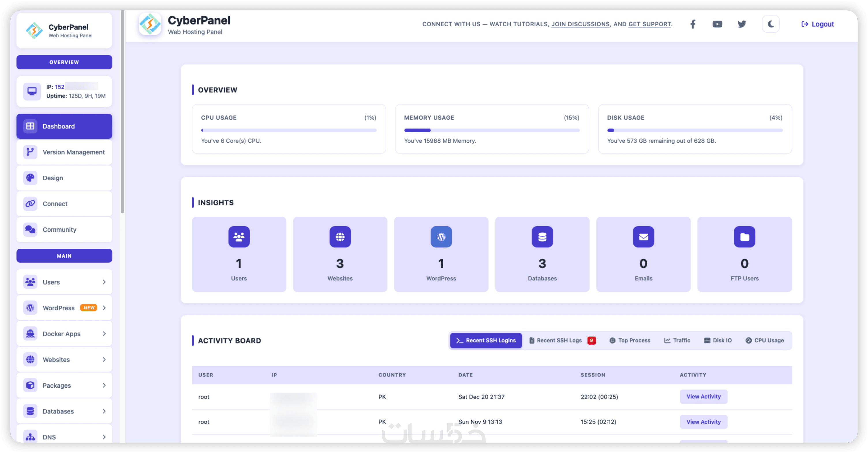The width and height of the screenshot is (868, 453).
Task: Click the Emails envelope icon in Insights
Action: [x=643, y=237]
